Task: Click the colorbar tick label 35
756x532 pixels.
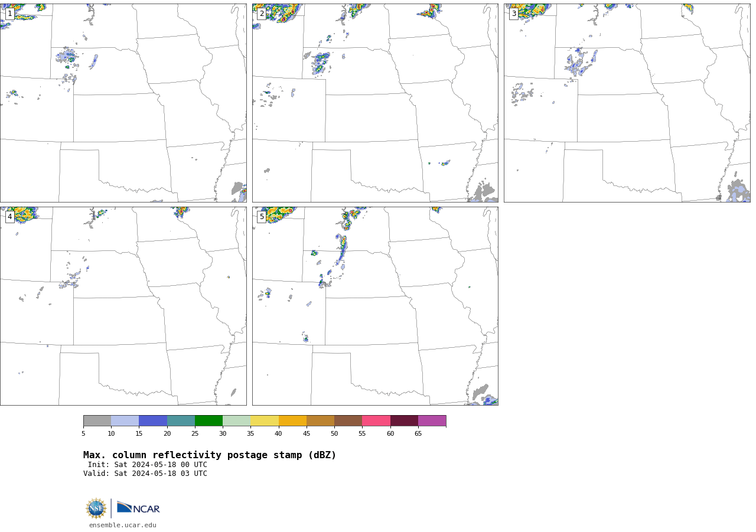Action: point(250,433)
